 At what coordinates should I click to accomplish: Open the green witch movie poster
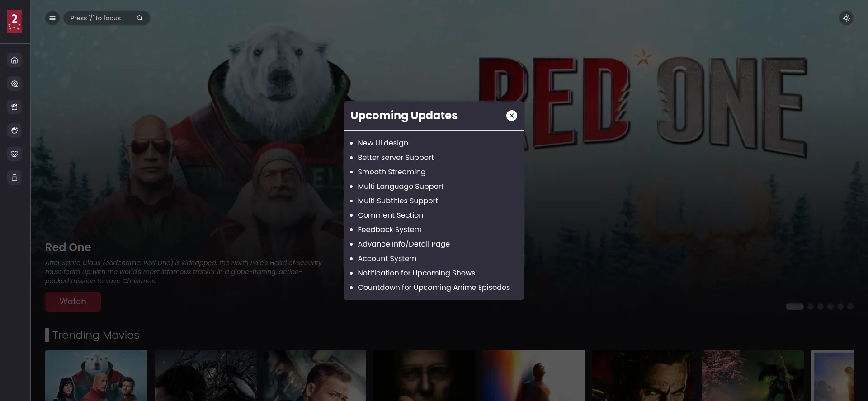[753, 375]
